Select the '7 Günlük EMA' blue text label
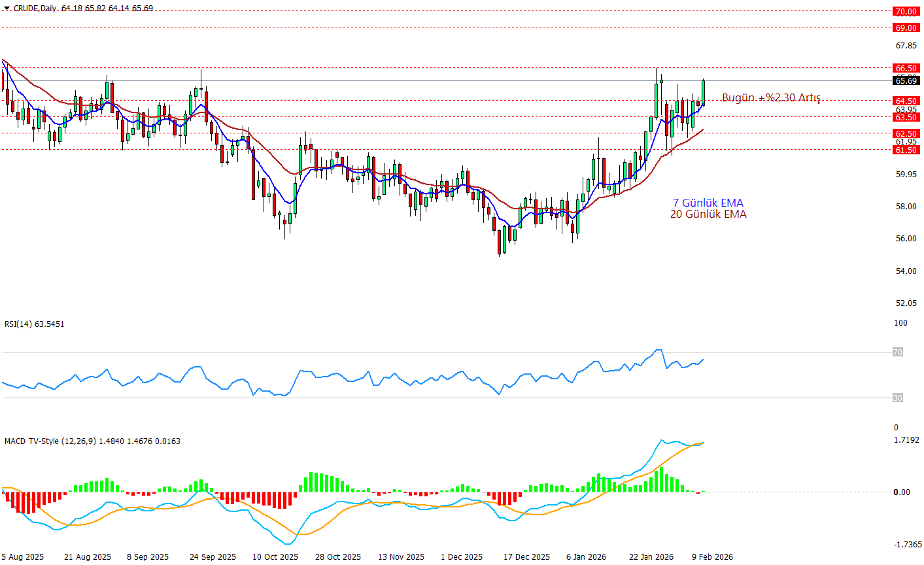The image size is (924, 565). 708,203
